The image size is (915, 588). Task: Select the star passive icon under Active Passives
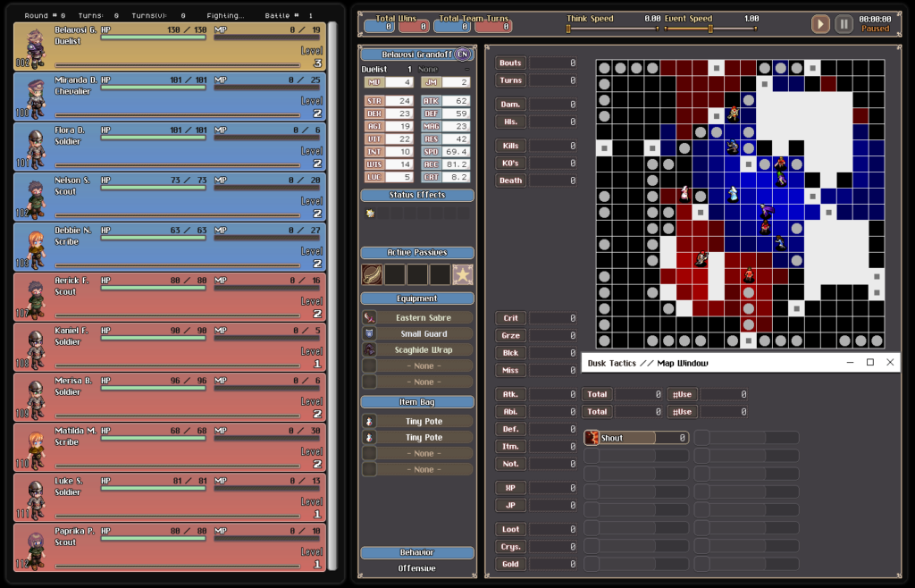pyautogui.click(x=463, y=274)
